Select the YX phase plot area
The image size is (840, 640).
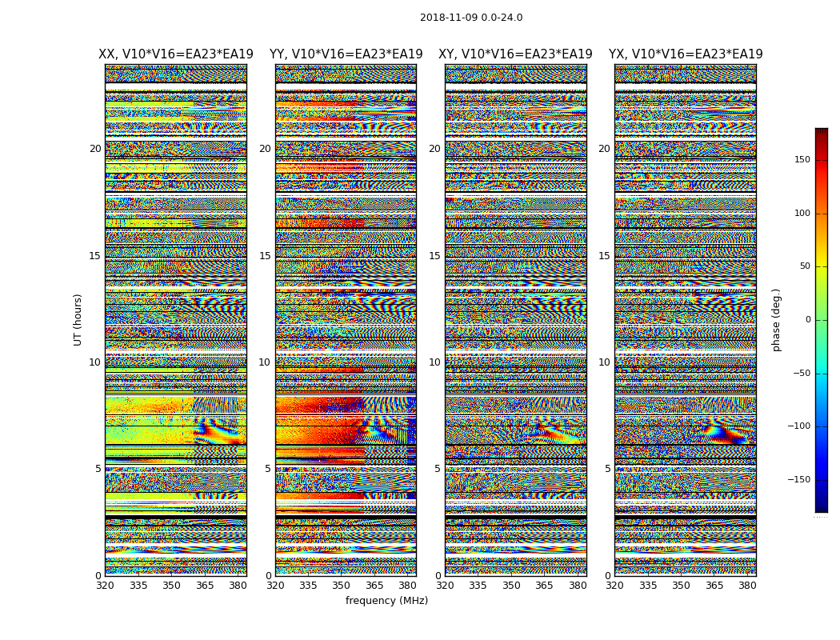[686, 320]
